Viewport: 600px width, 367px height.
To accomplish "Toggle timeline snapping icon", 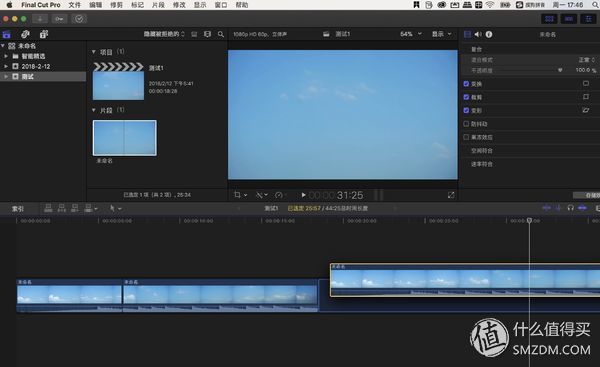I will [x=582, y=208].
